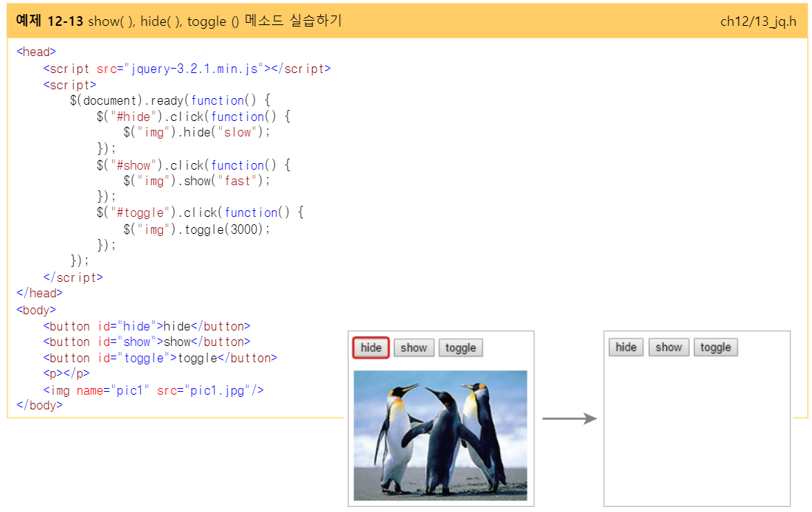Click the show button in left preview

click(414, 347)
